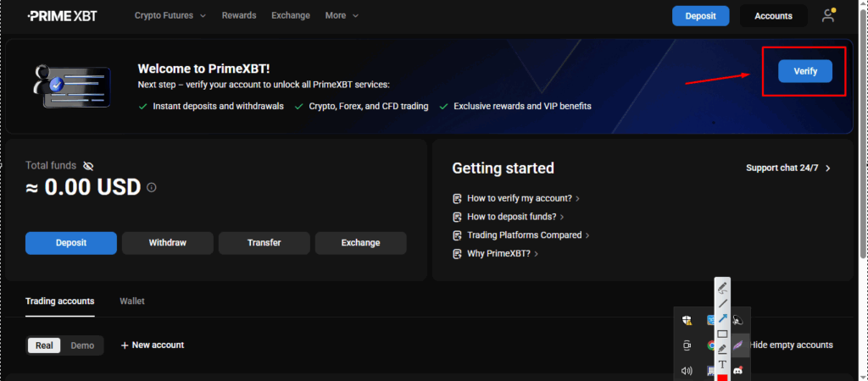Select the blue arrow annotation tool

point(722,318)
